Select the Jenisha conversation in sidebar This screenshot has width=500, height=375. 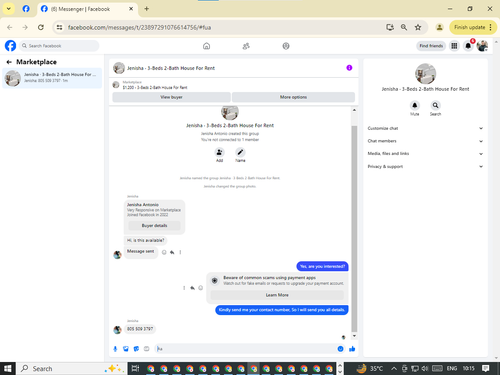coord(52,78)
